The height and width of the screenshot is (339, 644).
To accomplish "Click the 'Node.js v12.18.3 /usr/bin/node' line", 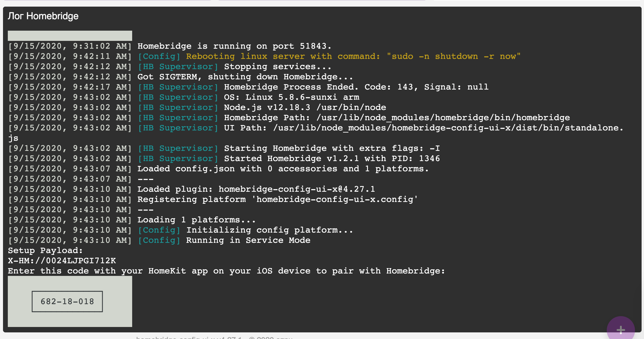I will click(x=197, y=107).
